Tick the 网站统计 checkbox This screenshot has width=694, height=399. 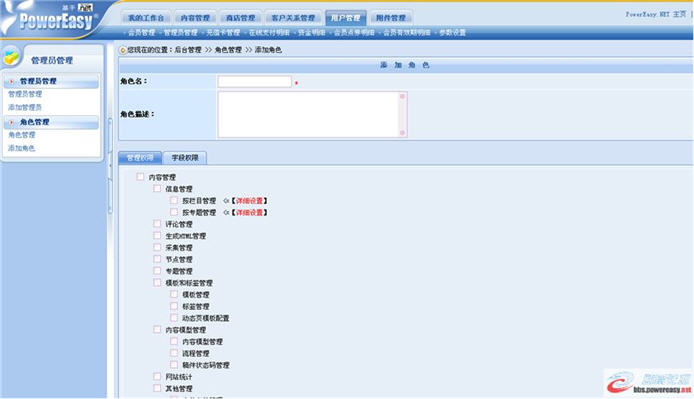coord(157,376)
